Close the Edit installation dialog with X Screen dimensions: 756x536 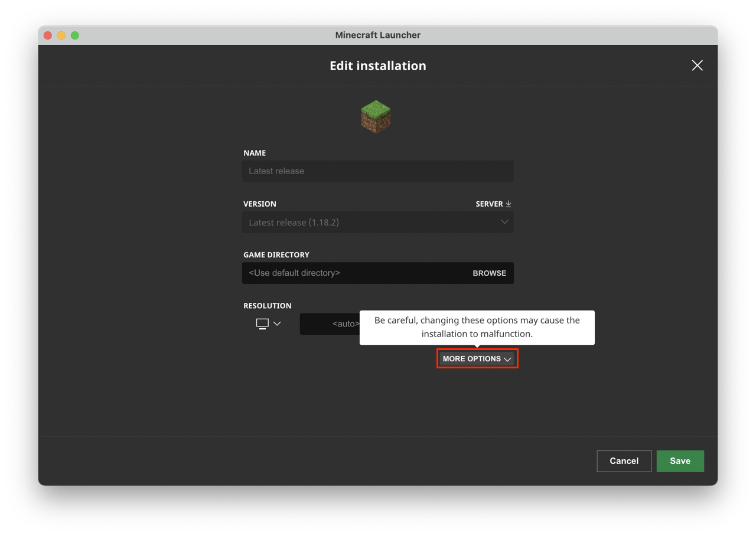[697, 66]
